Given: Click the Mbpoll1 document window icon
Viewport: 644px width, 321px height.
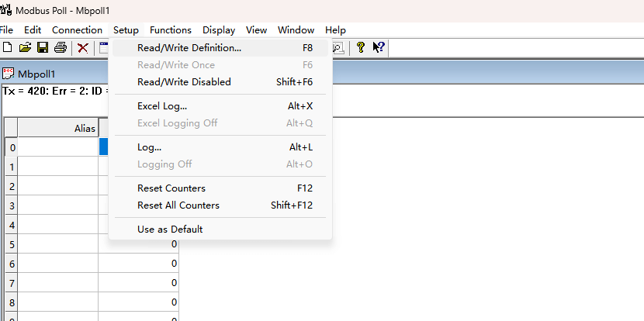Looking at the screenshot, I should tap(9, 74).
